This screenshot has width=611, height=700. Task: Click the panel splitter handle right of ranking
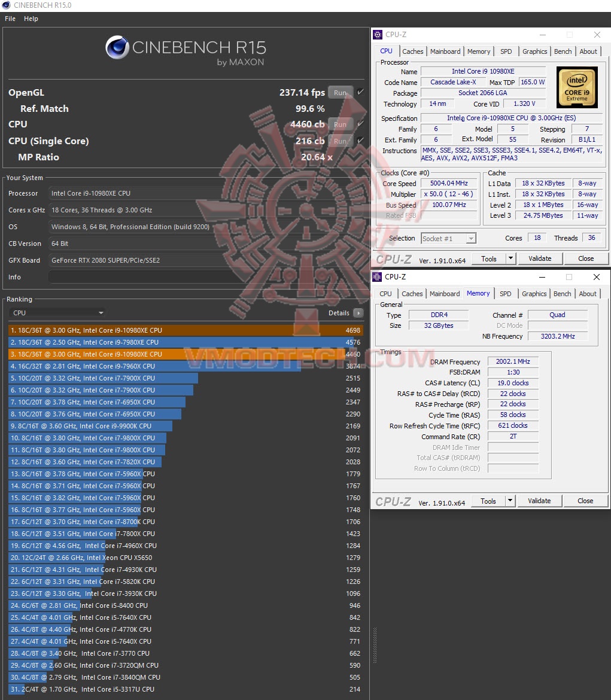(375, 645)
